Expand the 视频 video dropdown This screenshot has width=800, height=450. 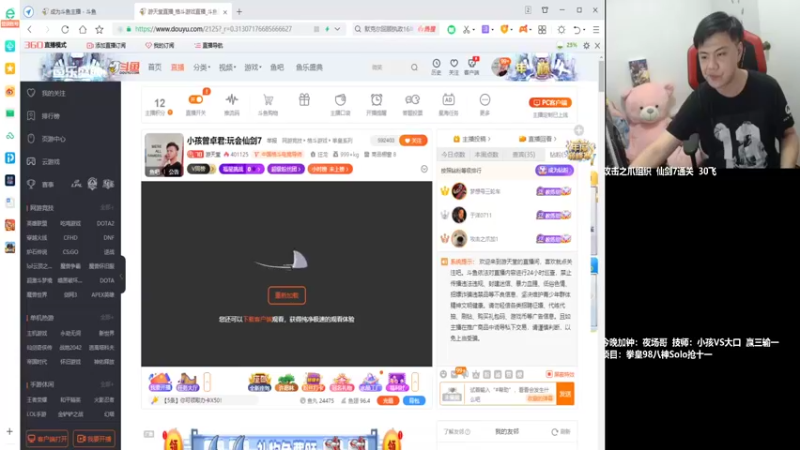pyautogui.click(x=227, y=67)
